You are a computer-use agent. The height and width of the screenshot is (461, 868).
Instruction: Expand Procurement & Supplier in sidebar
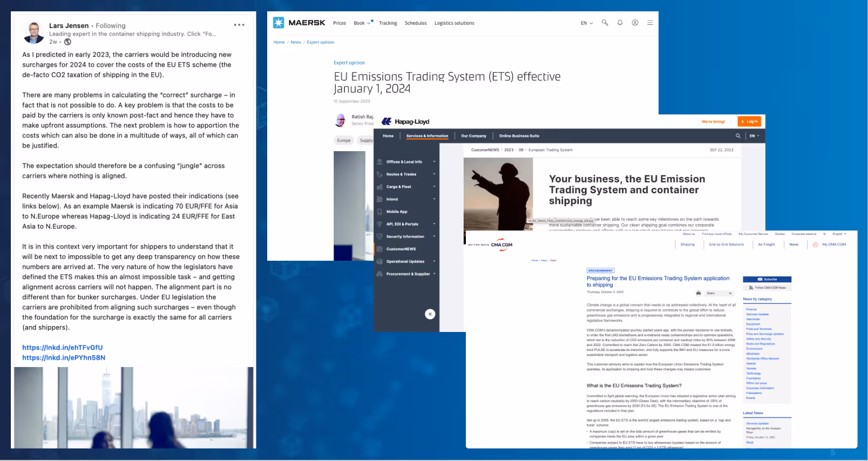[x=406, y=274]
